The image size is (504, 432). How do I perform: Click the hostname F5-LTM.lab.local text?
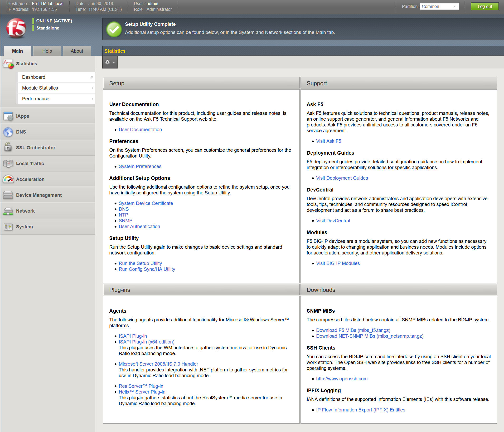click(x=48, y=4)
